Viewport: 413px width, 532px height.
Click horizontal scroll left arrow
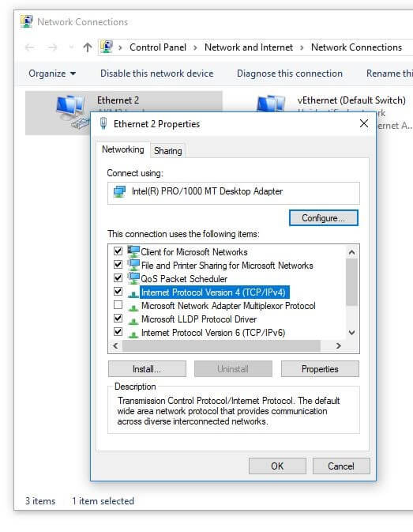115,345
